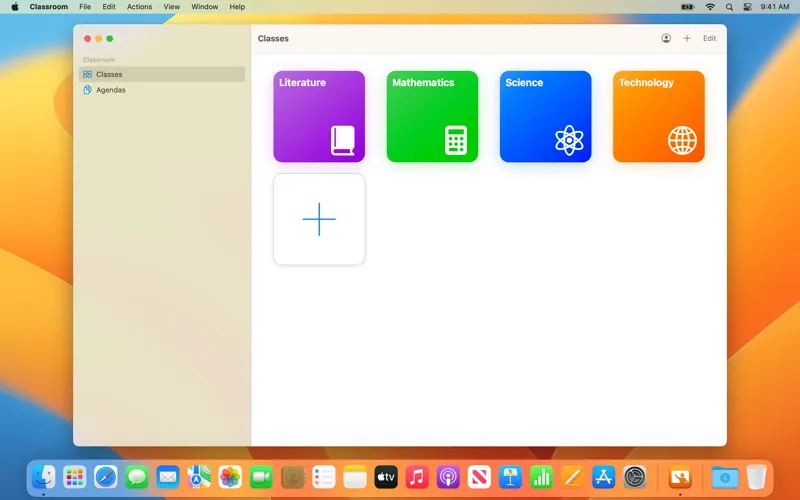Screen dimensions: 800x500
Task: Open Contacts from the Dock
Action: [x=292, y=478]
